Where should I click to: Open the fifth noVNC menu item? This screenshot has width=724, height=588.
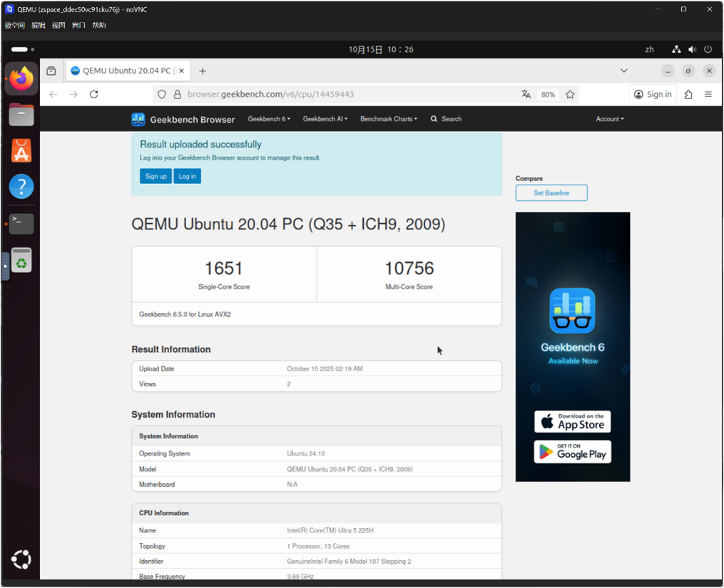click(99, 26)
